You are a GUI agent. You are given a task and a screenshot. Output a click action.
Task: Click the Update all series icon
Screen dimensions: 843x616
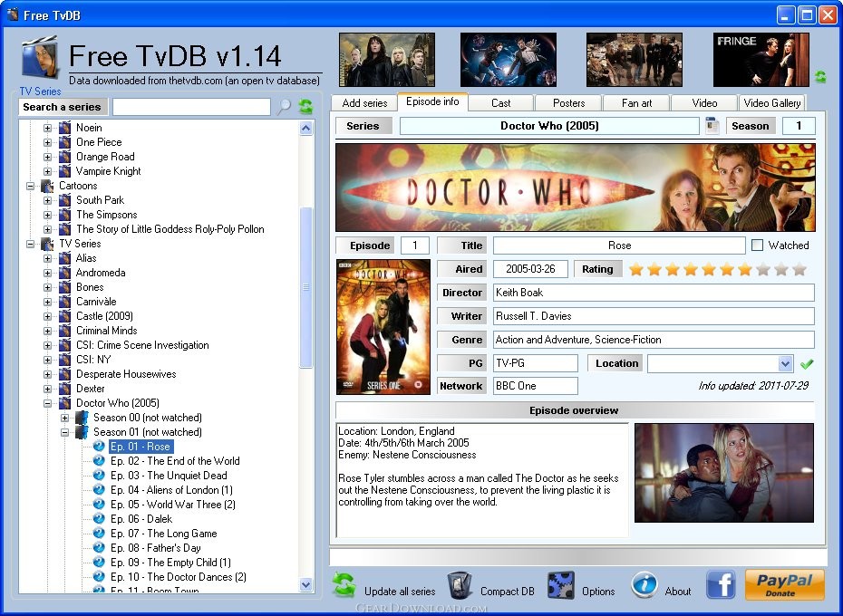point(344,585)
